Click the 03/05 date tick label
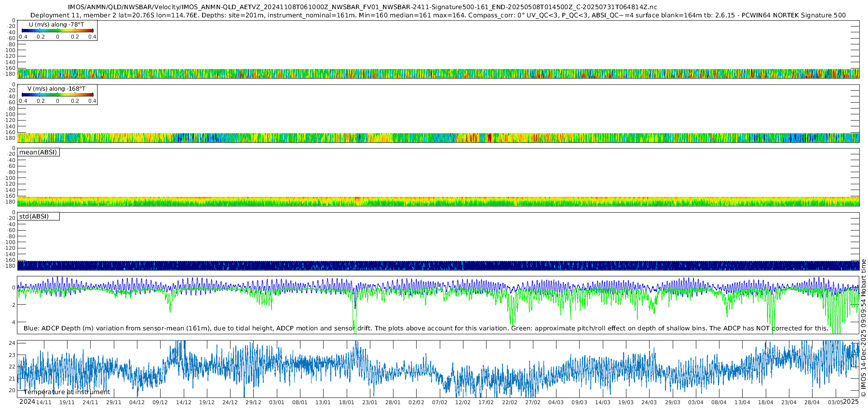Screen dimensions: 868x410 [836, 403]
